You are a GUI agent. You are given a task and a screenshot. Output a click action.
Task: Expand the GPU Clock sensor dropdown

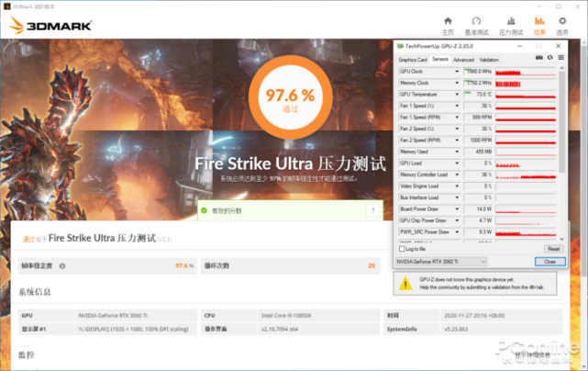[x=457, y=72]
